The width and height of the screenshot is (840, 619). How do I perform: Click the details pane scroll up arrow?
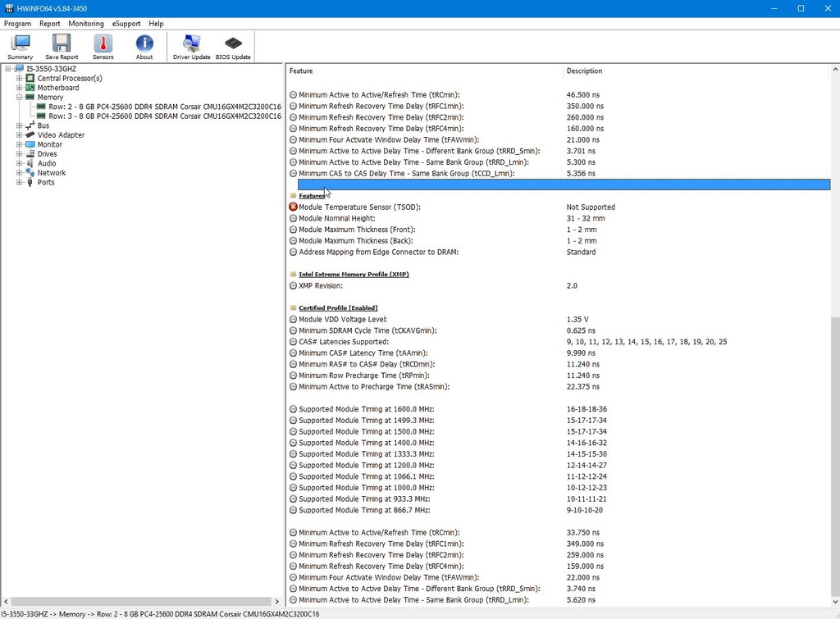tap(834, 70)
